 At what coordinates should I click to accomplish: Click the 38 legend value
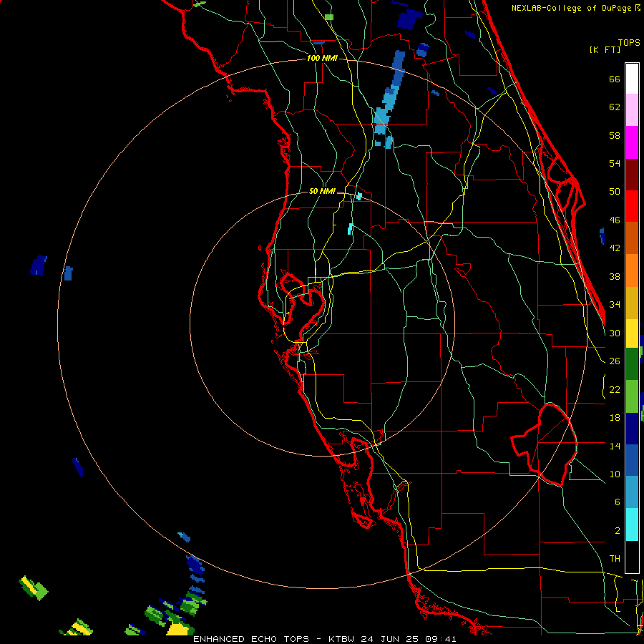(615, 276)
